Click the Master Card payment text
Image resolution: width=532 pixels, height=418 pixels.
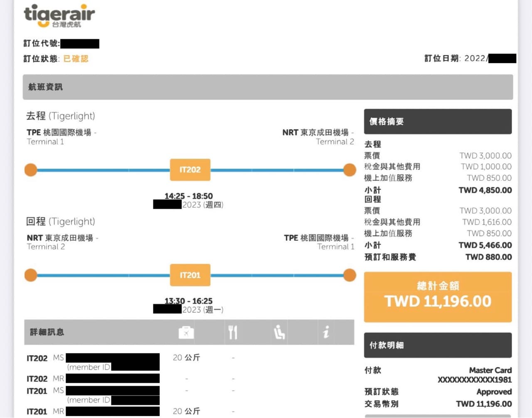[490, 370]
